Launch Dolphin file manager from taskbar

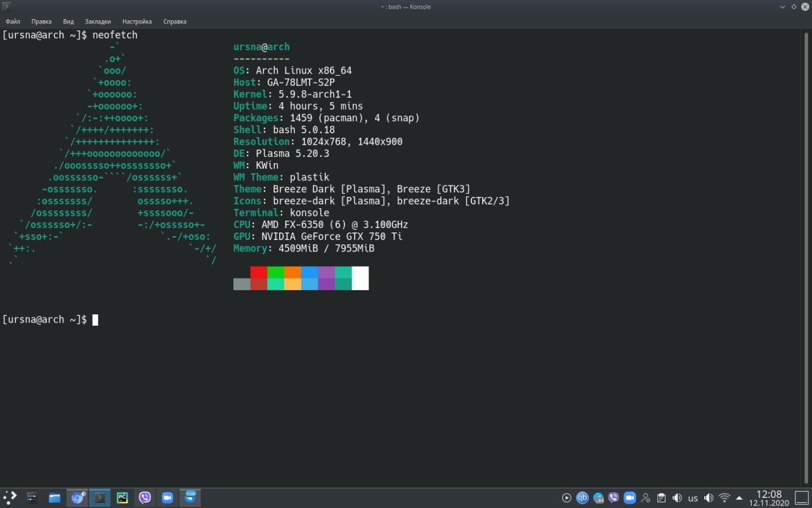click(55, 498)
